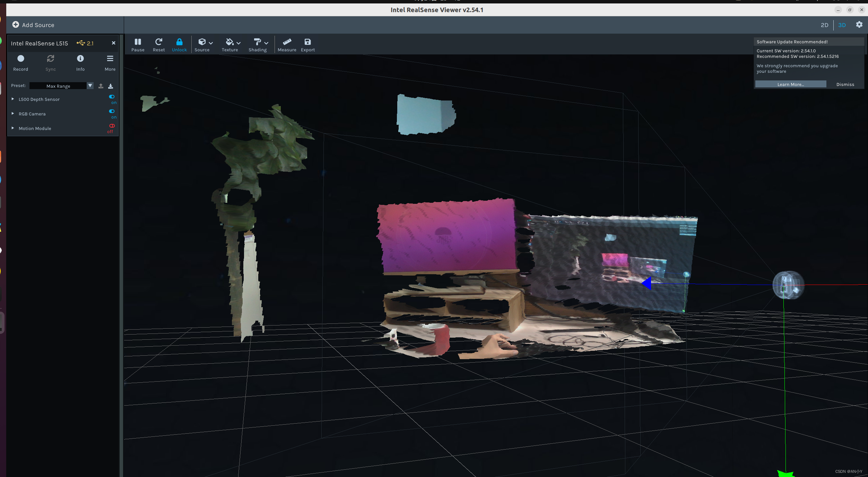The height and width of the screenshot is (477, 868).
Task: Expand the L500 Depth Sensor section
Action: (13, 99)
